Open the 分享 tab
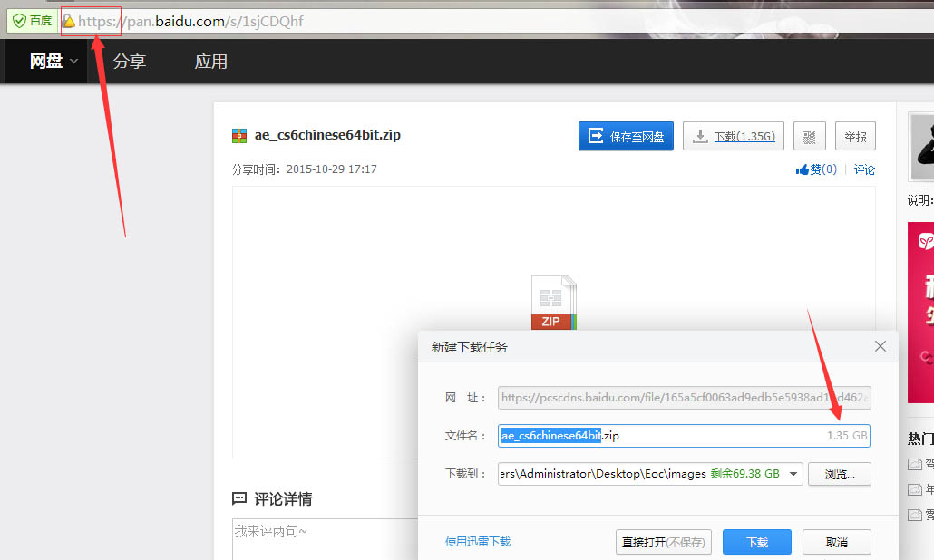 (x=130, y=61)
